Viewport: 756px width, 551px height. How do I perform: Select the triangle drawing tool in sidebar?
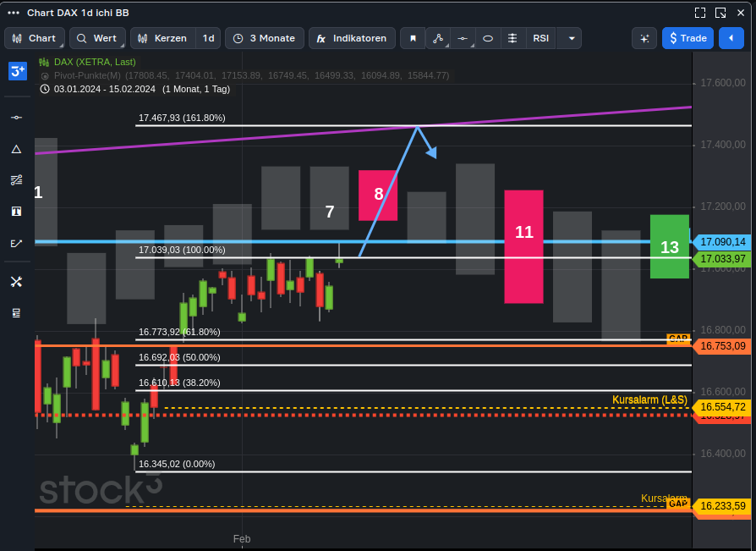[x=16, y=149]
